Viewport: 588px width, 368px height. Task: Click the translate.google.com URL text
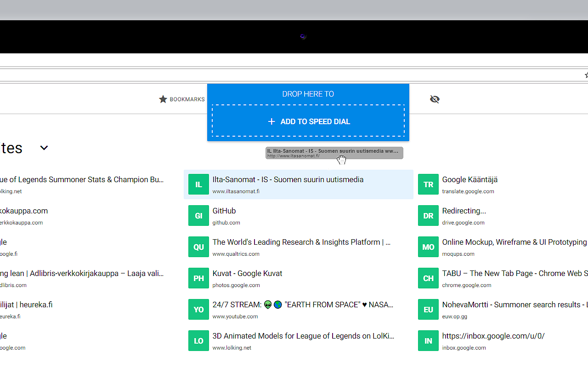(x=468, y=191)
